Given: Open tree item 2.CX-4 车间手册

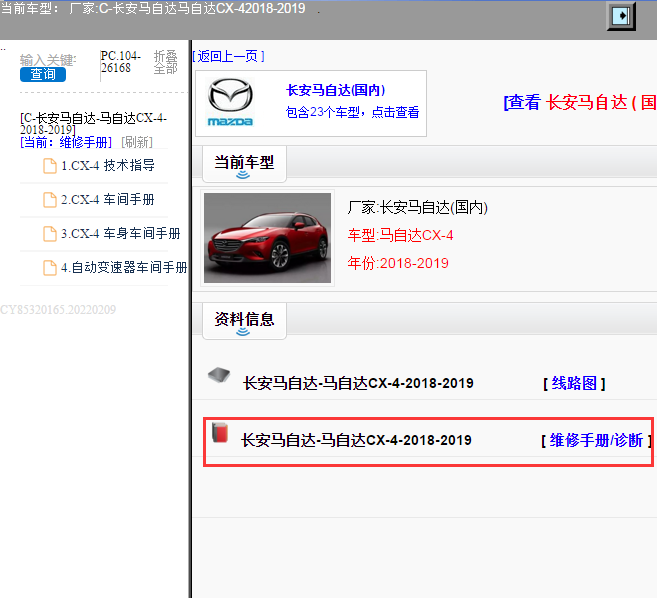Looking at the screenshot, I should click(108, 199).
